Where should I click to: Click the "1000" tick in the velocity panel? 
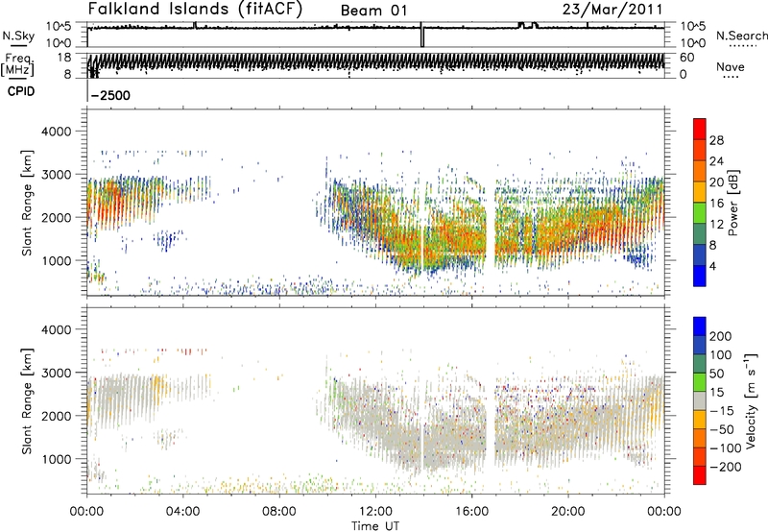click(x=56, y=459)
